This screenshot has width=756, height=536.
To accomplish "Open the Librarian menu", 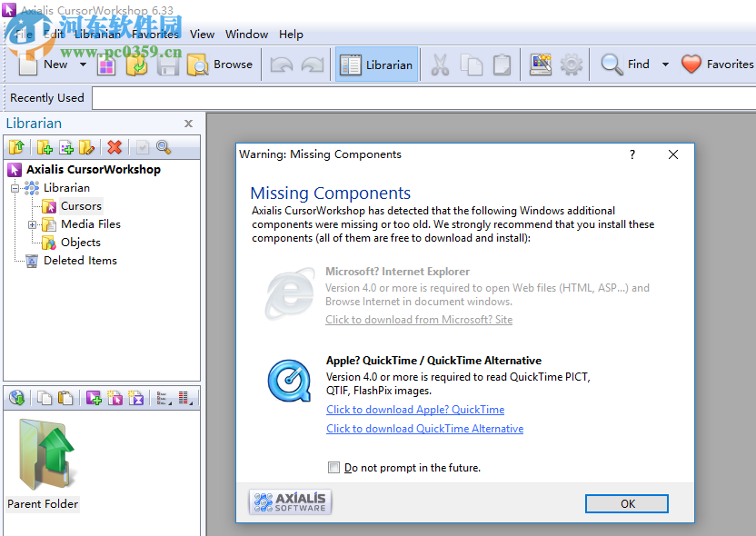I will pyautogui.click(x=97, y=35).
